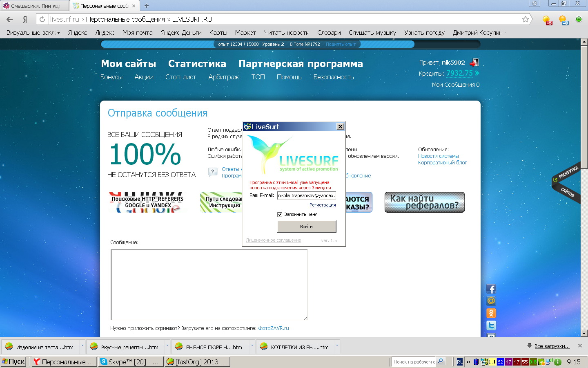The height and width of the screenshot is (368, 588).
Task: Click the Поисковые HTTP_REFERERS banner
Action: pyautogui.click(x=147, y=202)
